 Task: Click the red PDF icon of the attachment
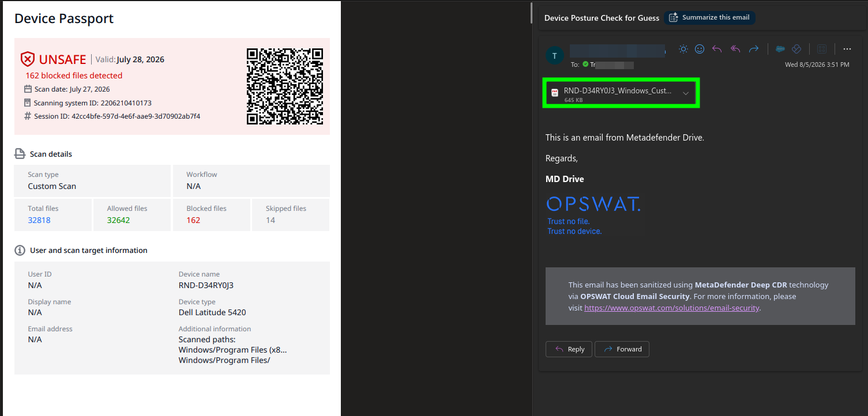(x=555, y=93)
